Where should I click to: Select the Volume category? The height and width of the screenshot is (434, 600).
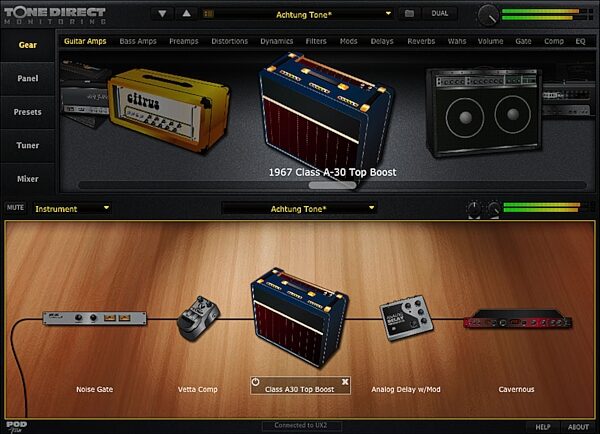[490, 41]
